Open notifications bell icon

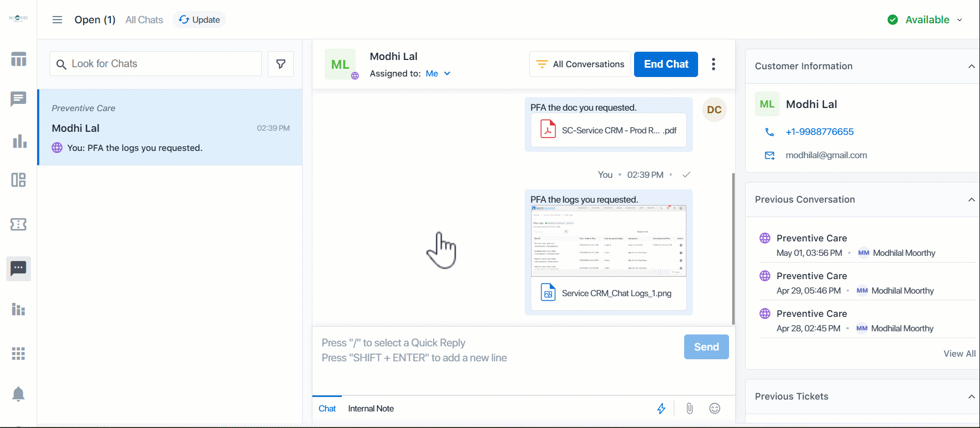point(19,394)
